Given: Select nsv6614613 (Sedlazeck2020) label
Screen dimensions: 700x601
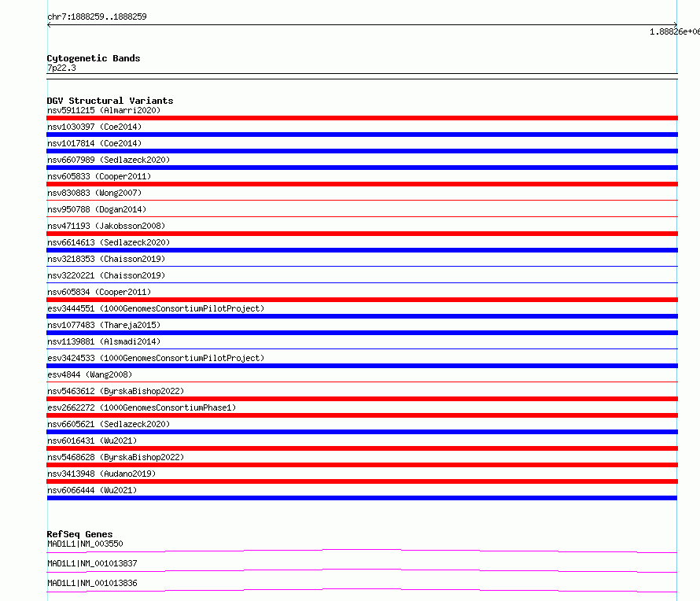Looking at the screenshot, I should (109, 242).
